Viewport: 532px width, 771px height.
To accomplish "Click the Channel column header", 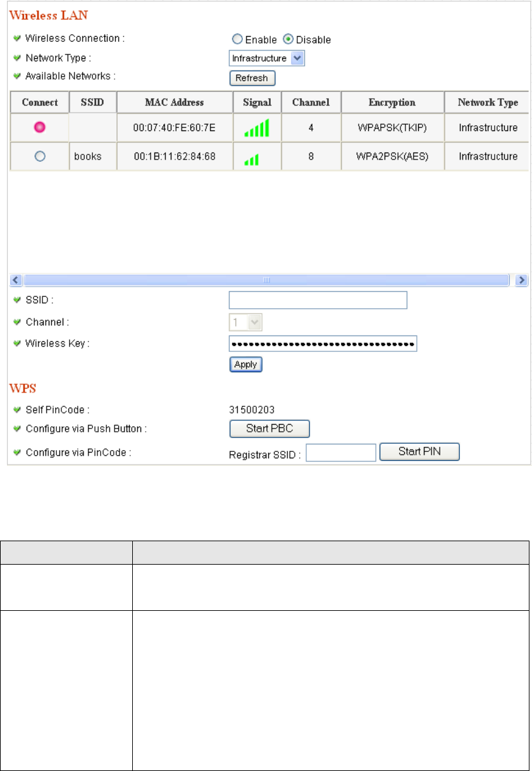I will 311,103.
